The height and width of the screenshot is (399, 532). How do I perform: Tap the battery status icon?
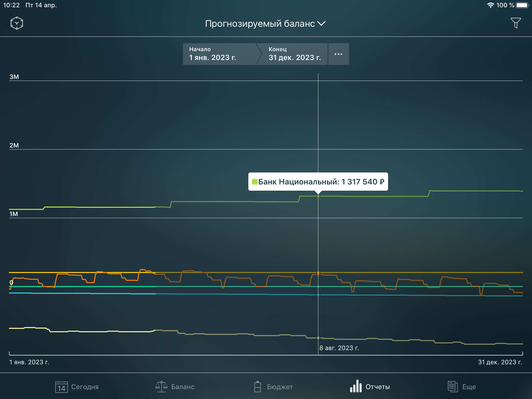tap(522, 5)
